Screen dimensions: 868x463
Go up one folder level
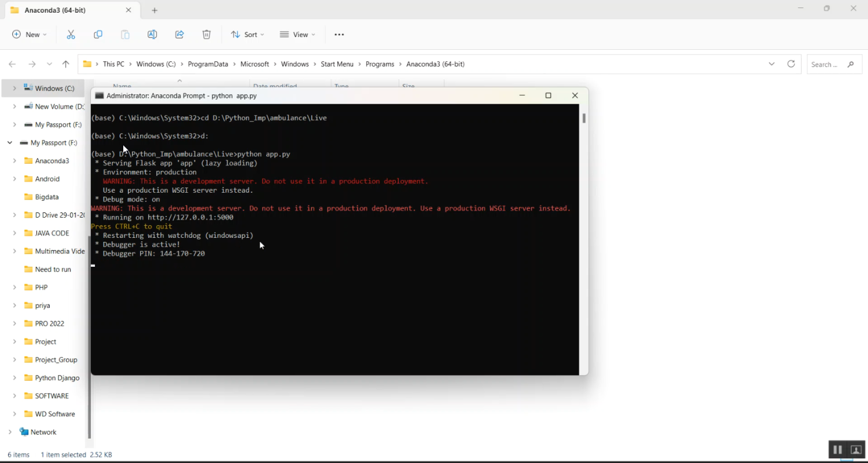(x=66, y=64)
